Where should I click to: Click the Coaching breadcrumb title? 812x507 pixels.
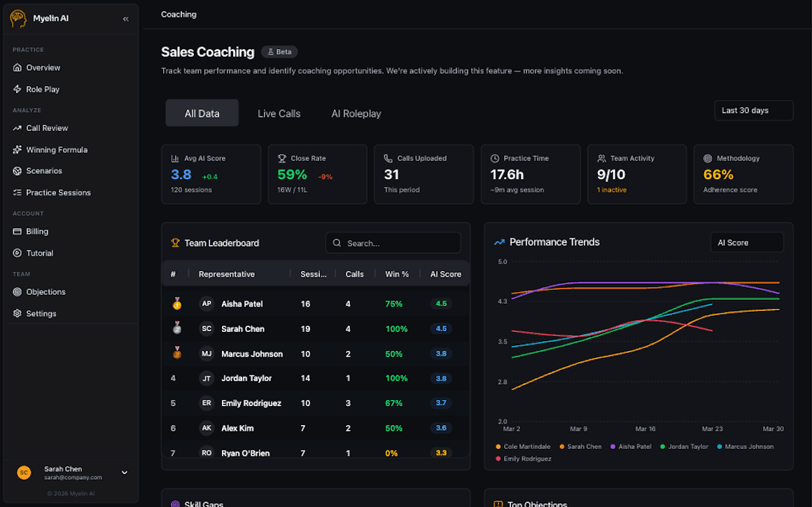[178, 15]
